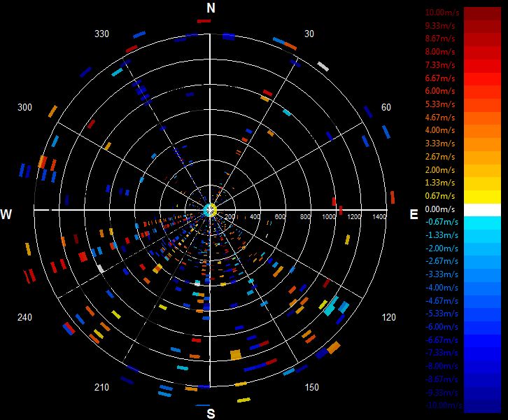Pick the bright yellow band above the white band
508x420 pixels.
[x=482, y=197]
